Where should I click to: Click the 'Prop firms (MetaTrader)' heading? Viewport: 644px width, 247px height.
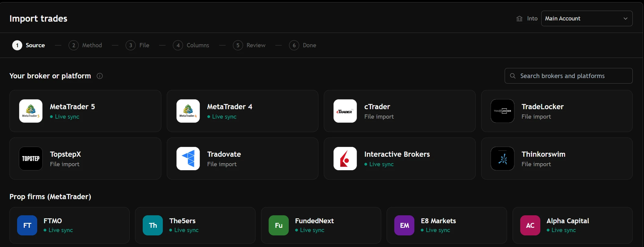pyautogui.click(x=50, y=197)
